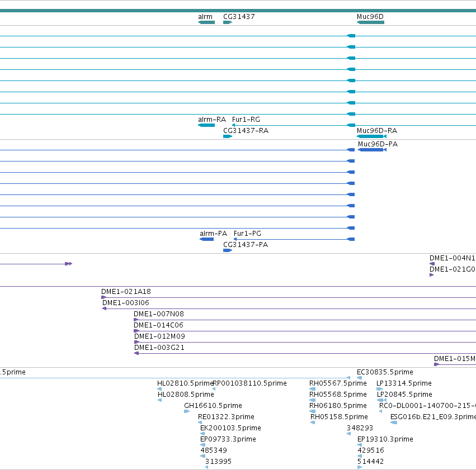The width and height of the screenshot is (476, 470).
Task: Click the RP001038110.5prime EST label
Action: (250, 383)
